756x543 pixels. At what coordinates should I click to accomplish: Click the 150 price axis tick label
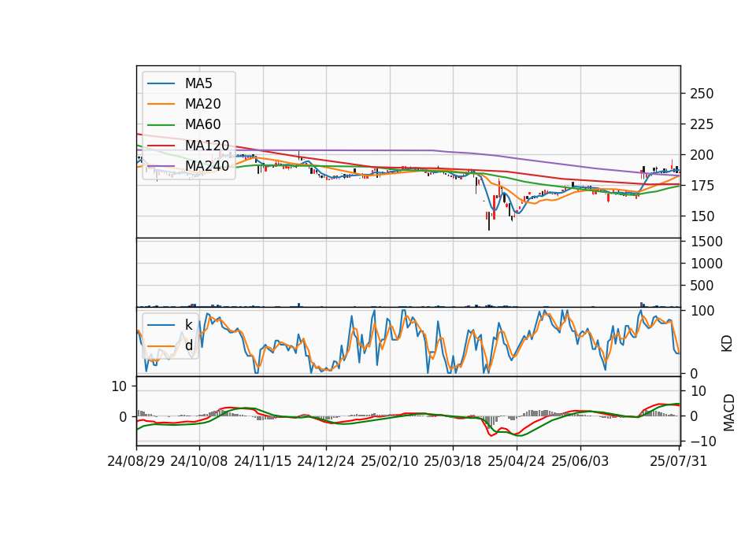click(702, 216)
